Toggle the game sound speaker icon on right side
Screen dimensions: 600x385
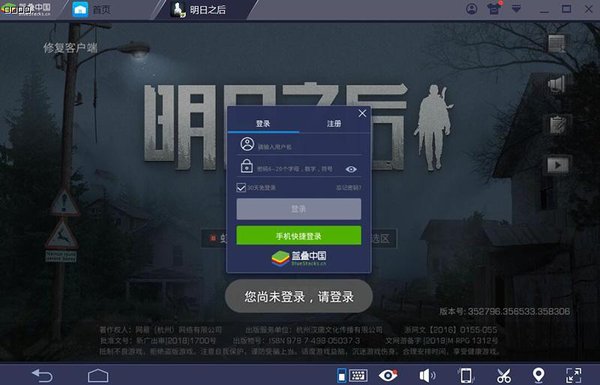[557, 84]
